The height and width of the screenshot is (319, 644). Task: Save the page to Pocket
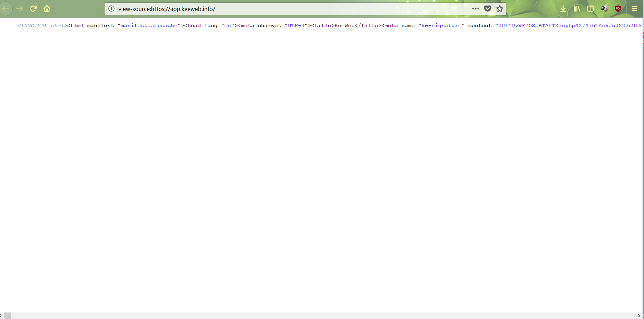[487, 9]
